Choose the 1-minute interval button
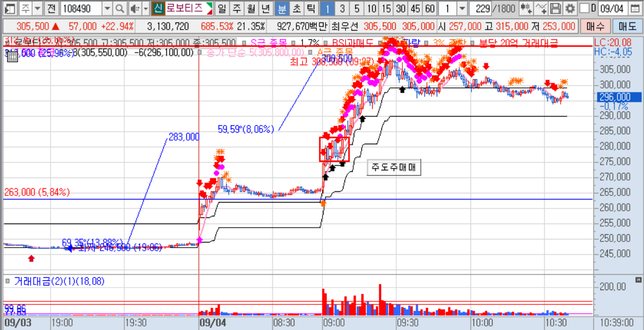 (328, 8)
